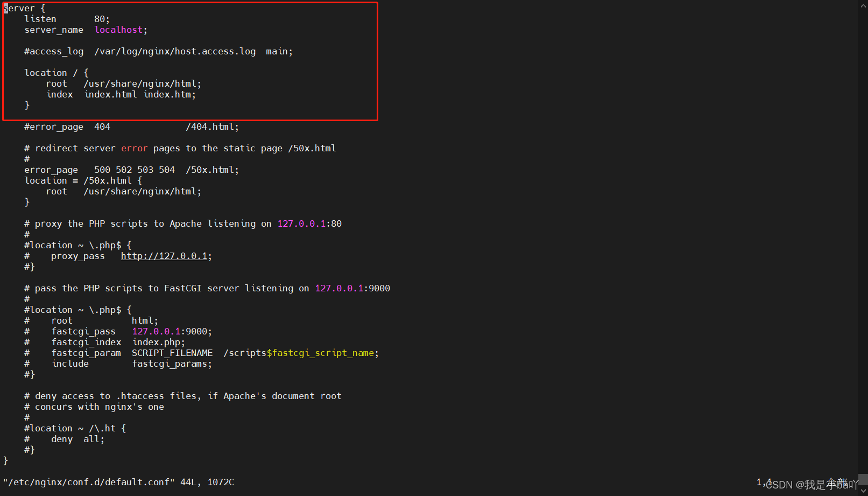The height and width of the screenshot is (496, 868).
Task: Click the '#access_log' commented directive
Action: pos(54,52)
